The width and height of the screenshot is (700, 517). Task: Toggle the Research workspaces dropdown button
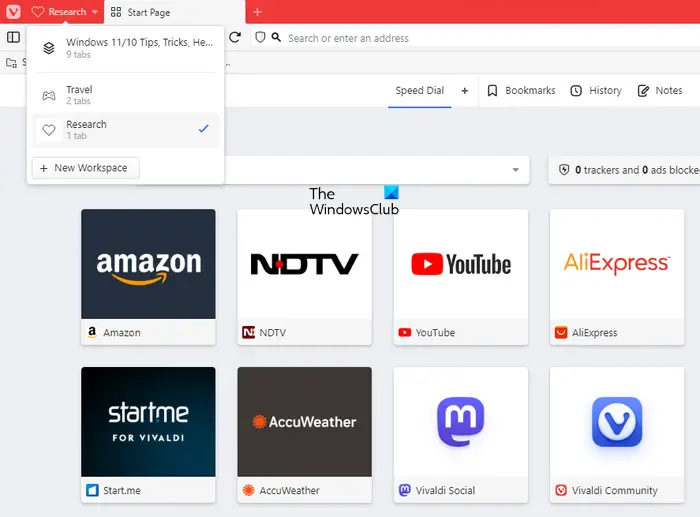[x=65, y=12]
